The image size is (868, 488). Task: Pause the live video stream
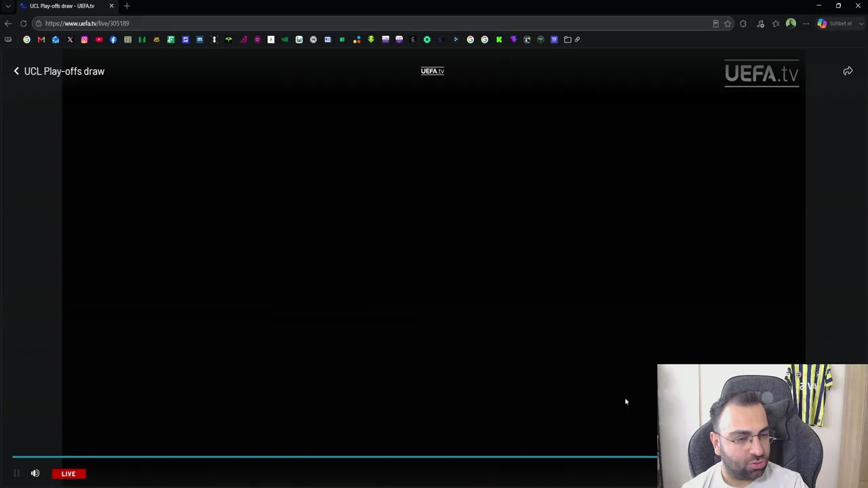[17, 474]
